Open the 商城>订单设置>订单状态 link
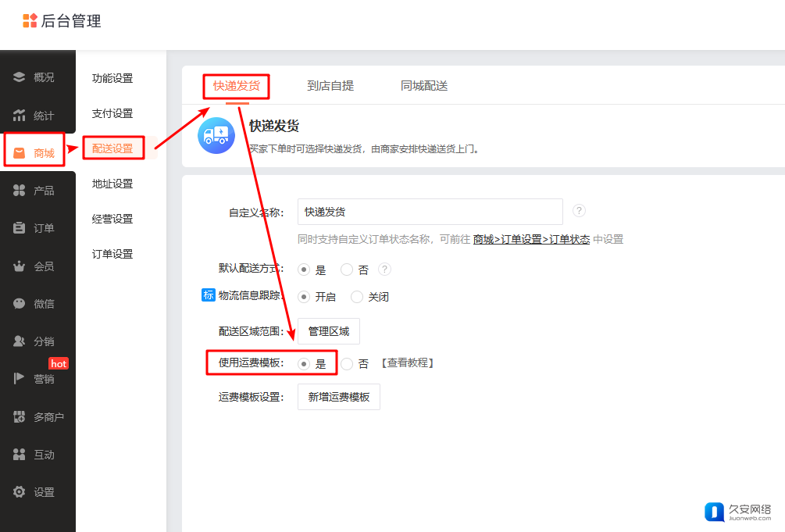This screenshot has width=785, height=532. [x=531, y=240]
